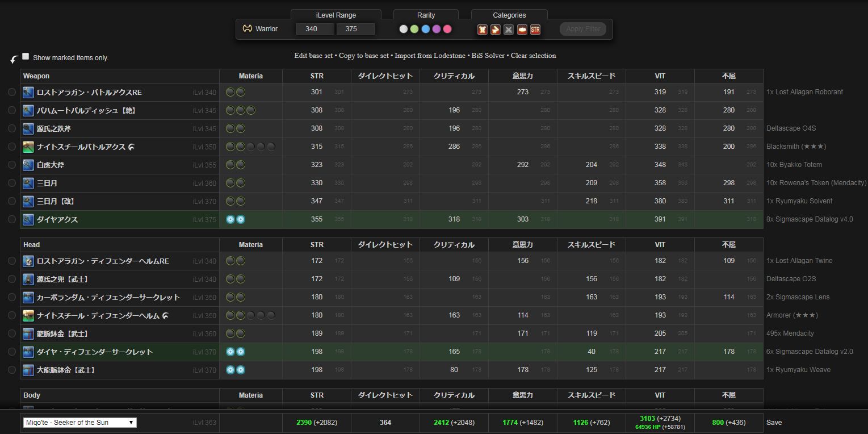
Task: Click Save in the bottom bar
Action: (x=774, y=423)
